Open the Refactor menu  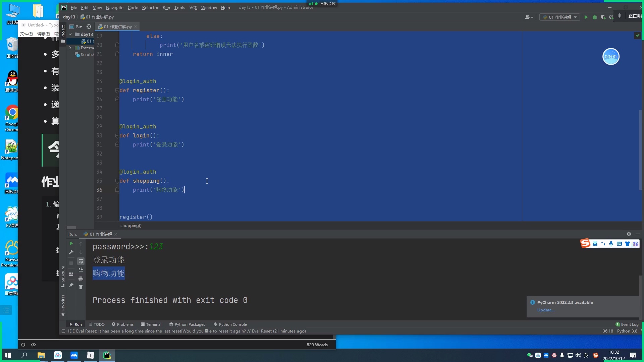tap(150, 7)
